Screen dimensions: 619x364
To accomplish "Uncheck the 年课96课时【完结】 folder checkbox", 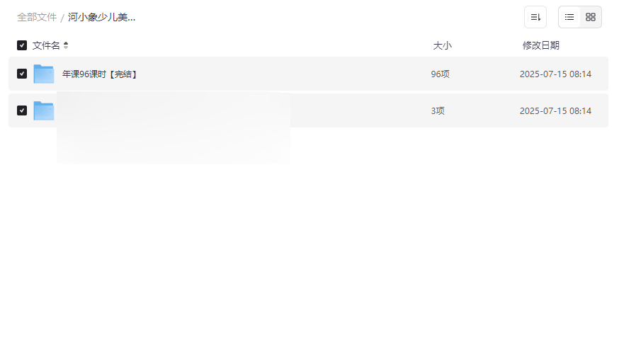I will (x=22, y=74).
